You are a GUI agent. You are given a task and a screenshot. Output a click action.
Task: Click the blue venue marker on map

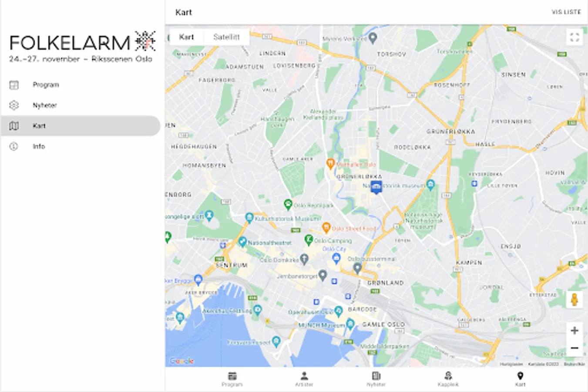[x=376, y=187]
